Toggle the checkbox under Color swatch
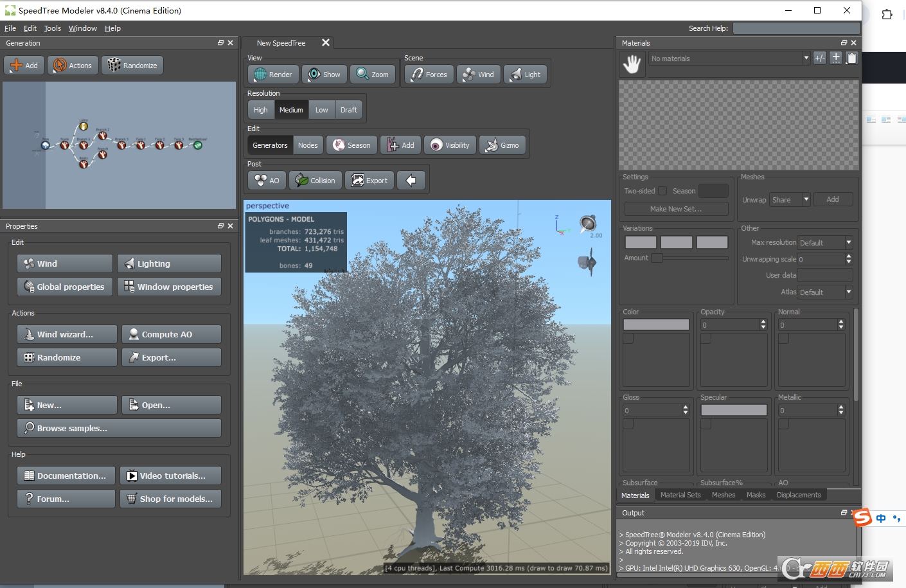 click(x=628, y=339)
